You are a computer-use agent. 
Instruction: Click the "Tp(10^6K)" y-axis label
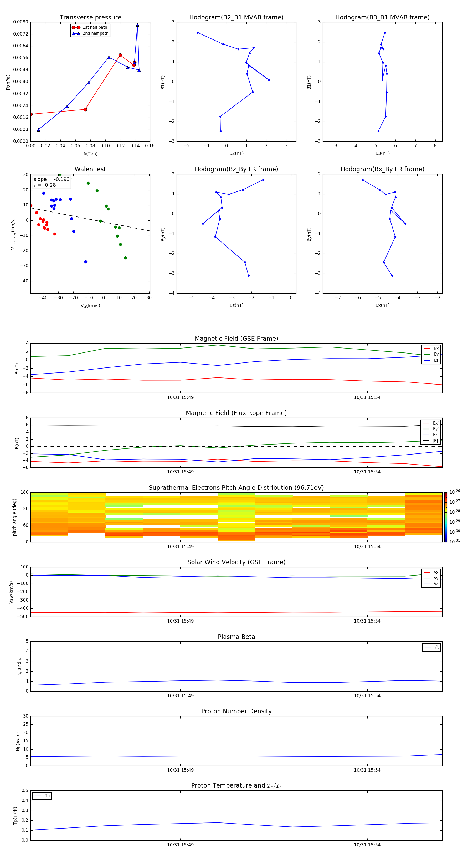coord(15,815)
